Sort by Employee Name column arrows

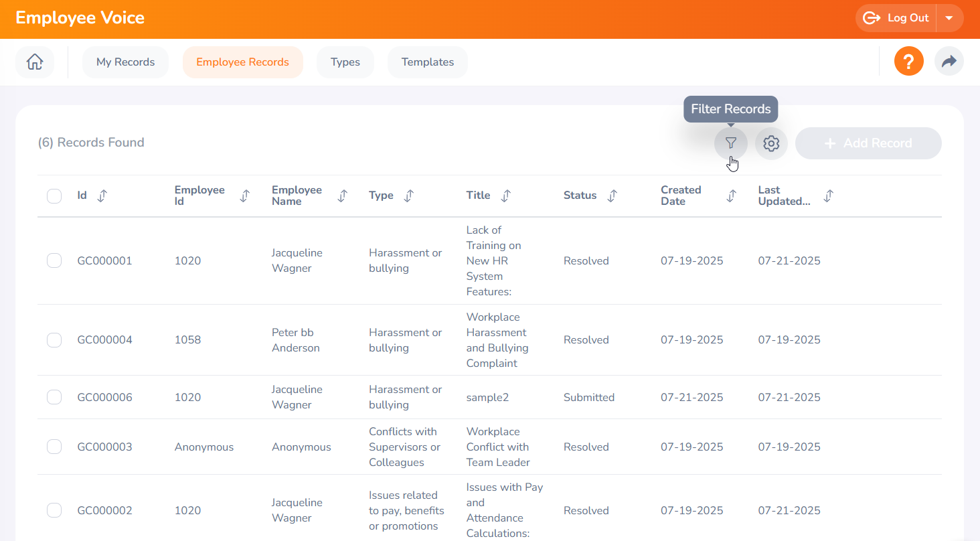(x=342, y=196)
